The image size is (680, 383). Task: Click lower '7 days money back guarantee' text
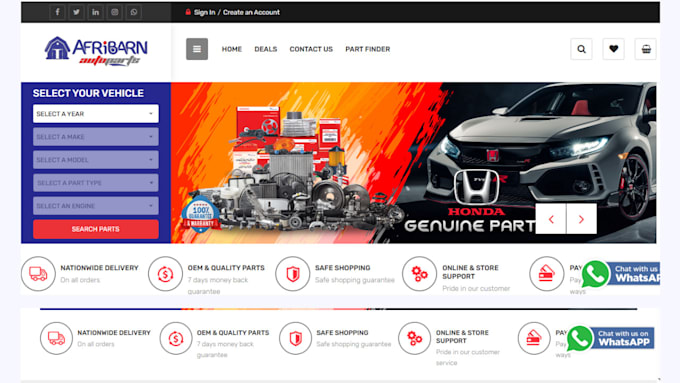coord(225,350)
